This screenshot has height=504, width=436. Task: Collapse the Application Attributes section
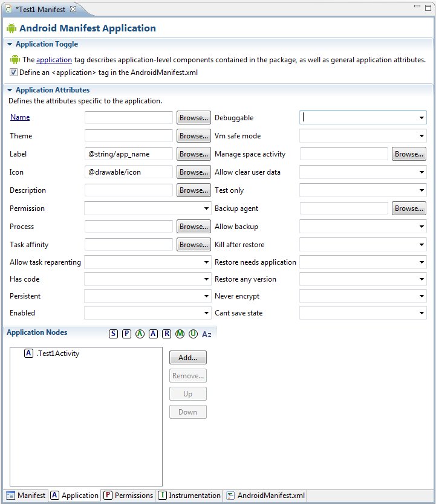9,90
